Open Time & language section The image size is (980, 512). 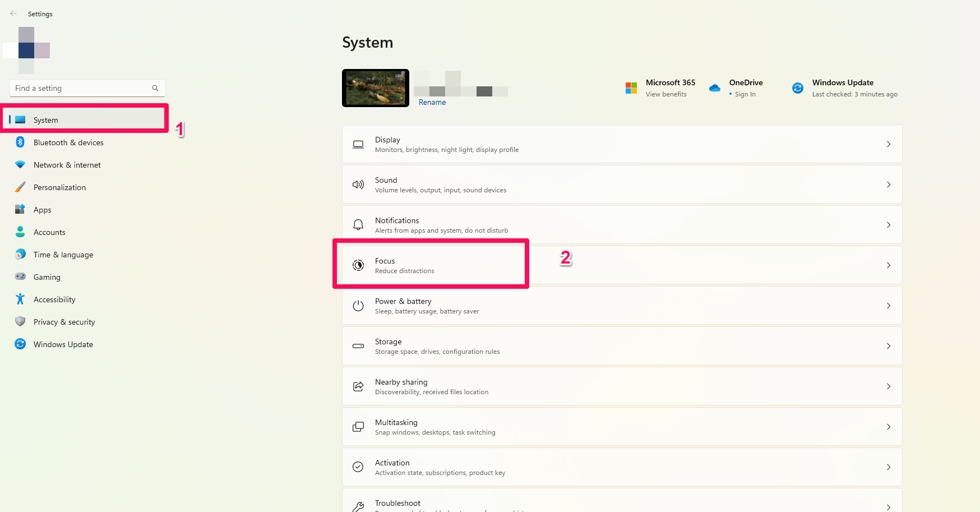(63, 255)
